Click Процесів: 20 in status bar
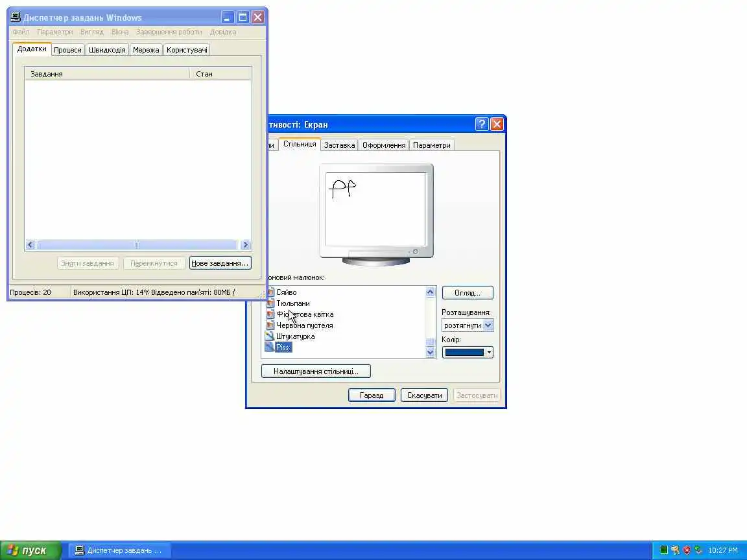The width and height of the screenshot is (747, 560). point(30,292)
